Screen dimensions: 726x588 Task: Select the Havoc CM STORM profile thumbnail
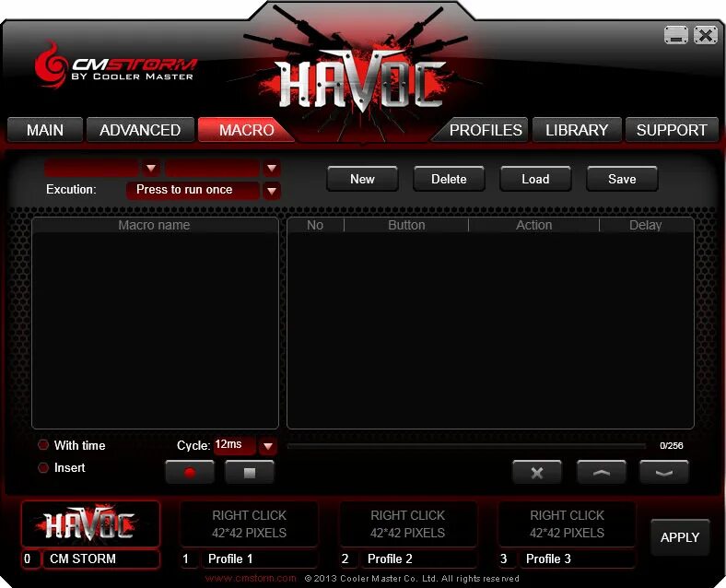coord(90,524)
